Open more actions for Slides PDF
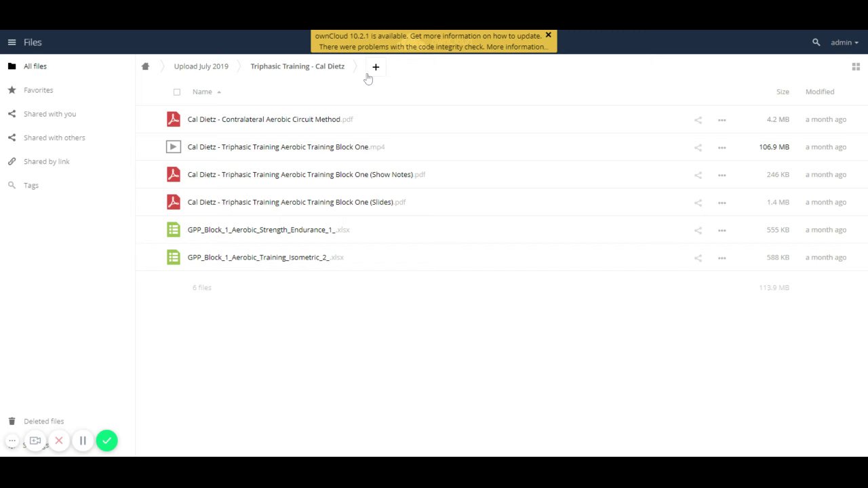 click(722, 203)
